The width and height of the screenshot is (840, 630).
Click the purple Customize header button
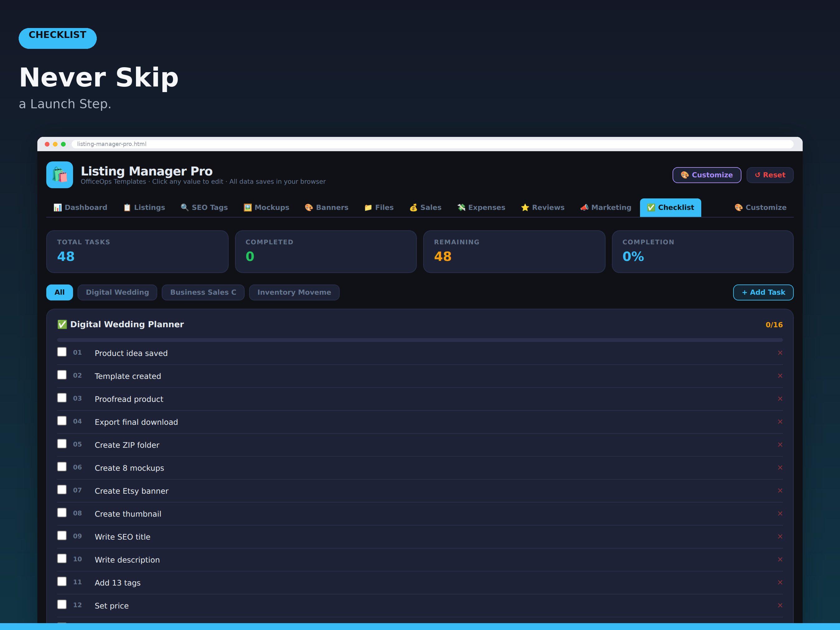click(707, 175)
